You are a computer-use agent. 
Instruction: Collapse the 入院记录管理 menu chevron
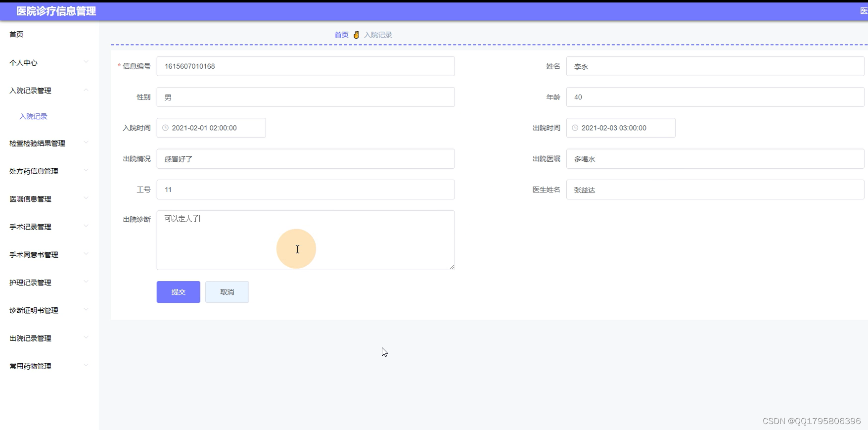86,90
